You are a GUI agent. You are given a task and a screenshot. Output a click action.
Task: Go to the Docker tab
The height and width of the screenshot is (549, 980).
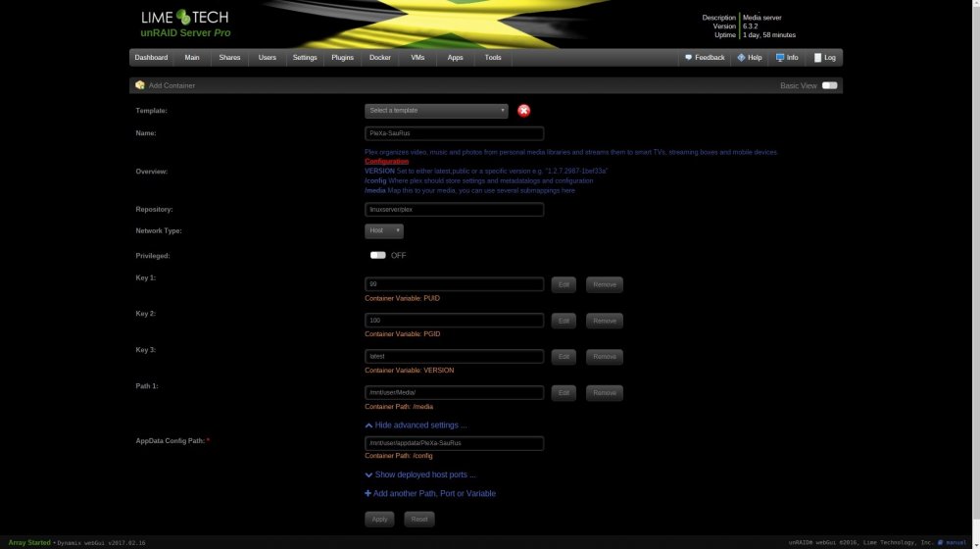pos(380,58)
